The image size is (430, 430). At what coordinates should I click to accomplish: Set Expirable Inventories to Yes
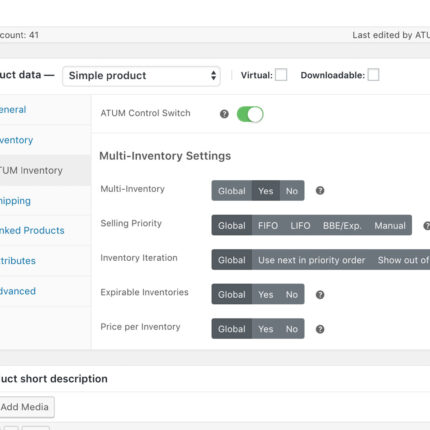tap(266, 295)
